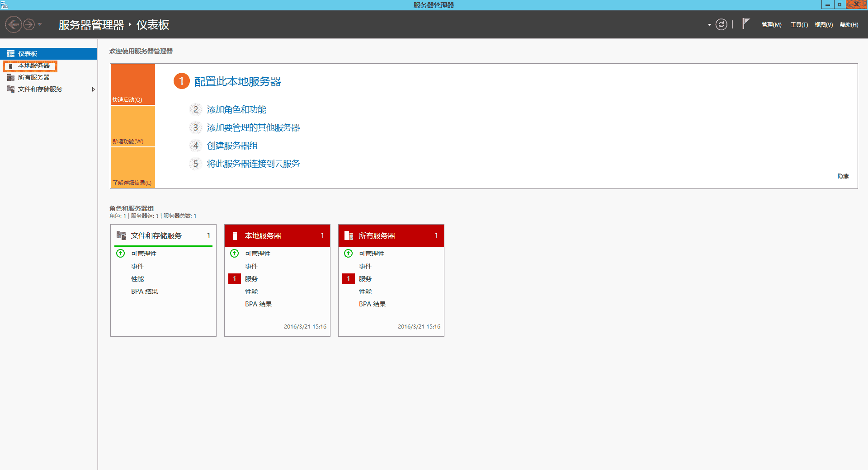Open BPA 结果 in 文件和存储服务 tile

click(x=145, y=291)
